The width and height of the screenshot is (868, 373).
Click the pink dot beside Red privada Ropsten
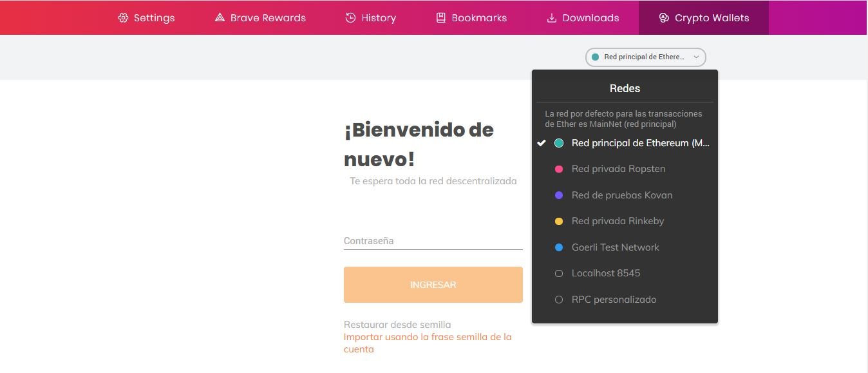pos(559,169)
